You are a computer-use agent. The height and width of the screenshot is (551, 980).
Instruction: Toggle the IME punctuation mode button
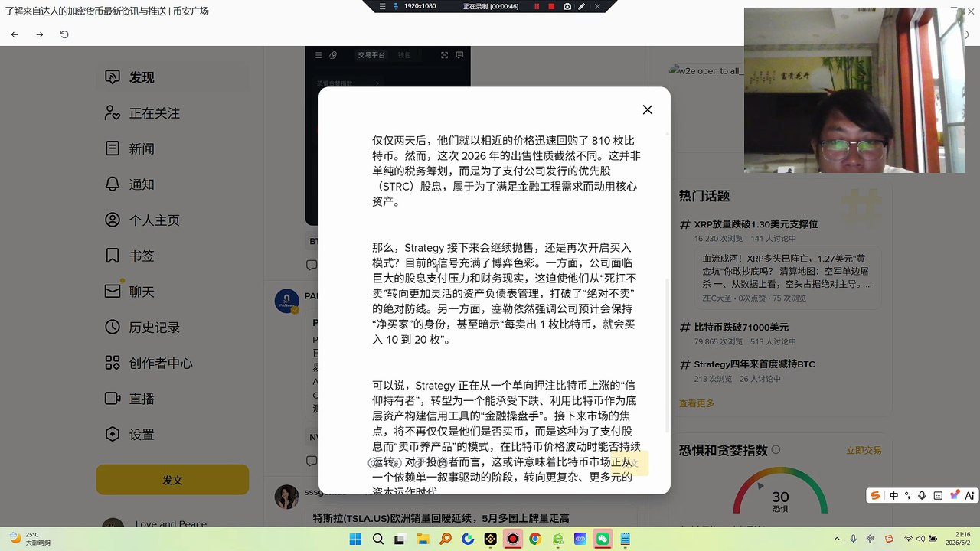pos(908,496)
